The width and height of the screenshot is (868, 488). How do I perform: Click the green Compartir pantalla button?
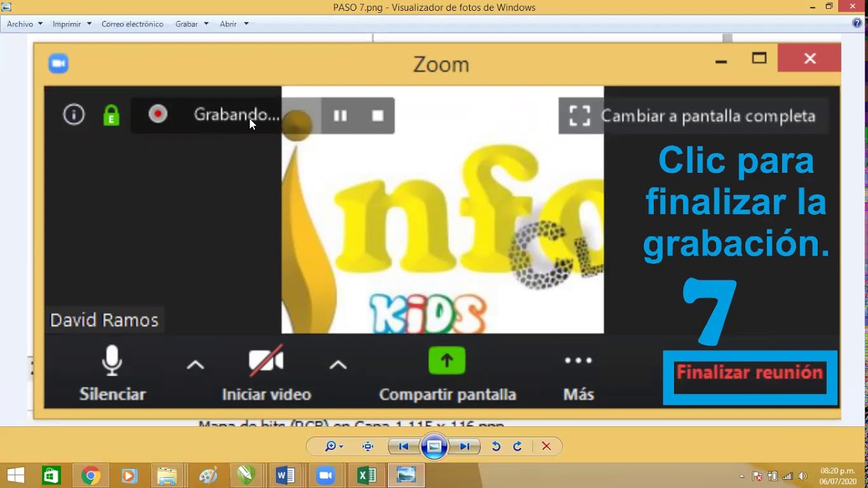pos(447,374)
